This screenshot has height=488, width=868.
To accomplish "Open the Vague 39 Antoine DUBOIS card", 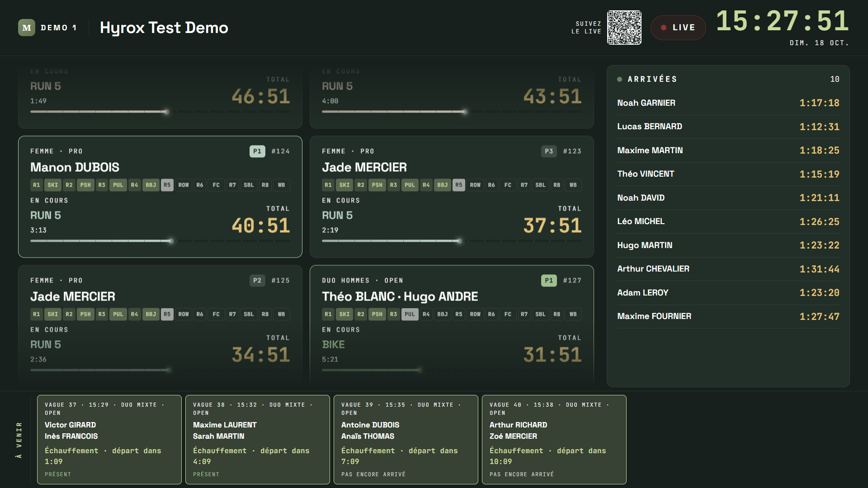I will [x=406, y=440].
